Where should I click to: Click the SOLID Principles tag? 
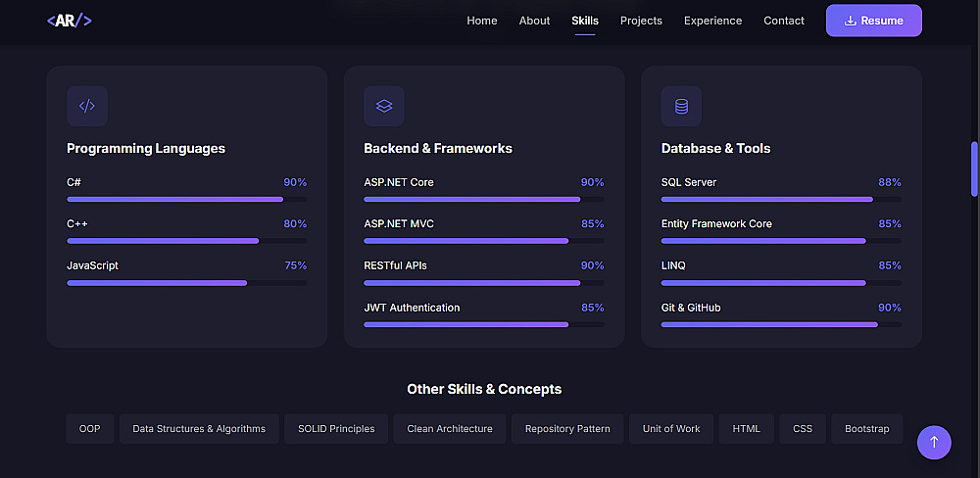coord(336,429)
